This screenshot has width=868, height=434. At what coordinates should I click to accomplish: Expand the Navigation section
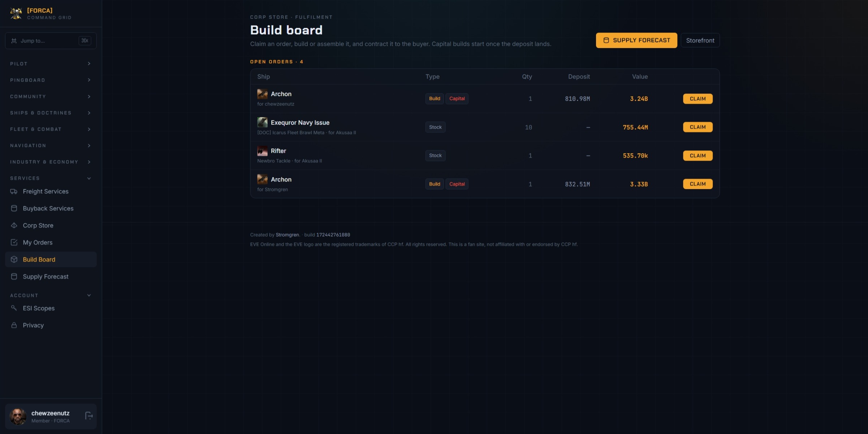click(x=51, y=146)
